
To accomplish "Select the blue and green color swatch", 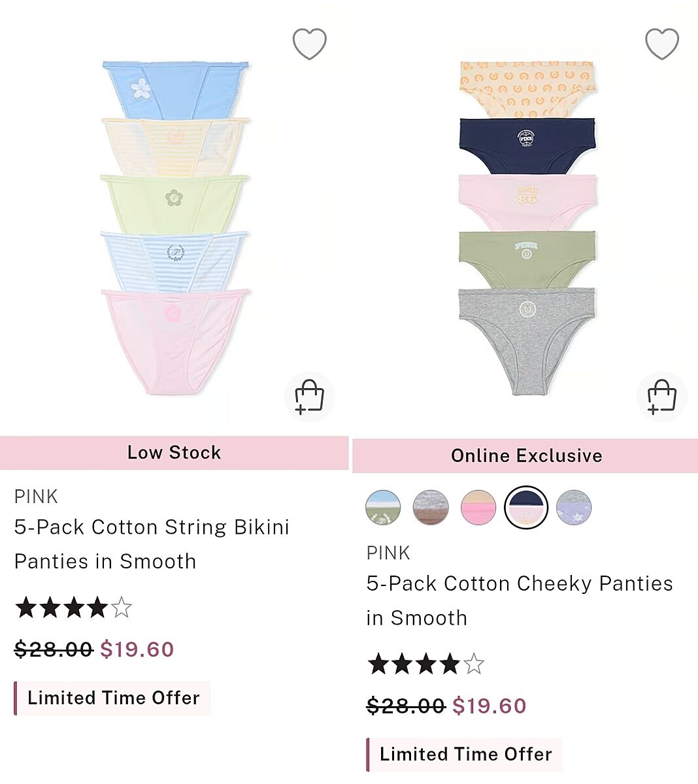I will tap(383, 508).
